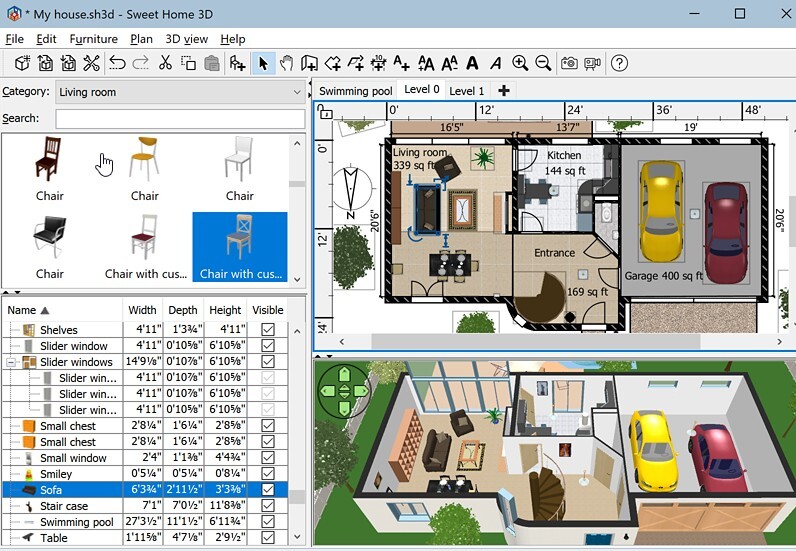The image size is (796, 551).
Task: Click the Height column header
Action: pos(225,310)
